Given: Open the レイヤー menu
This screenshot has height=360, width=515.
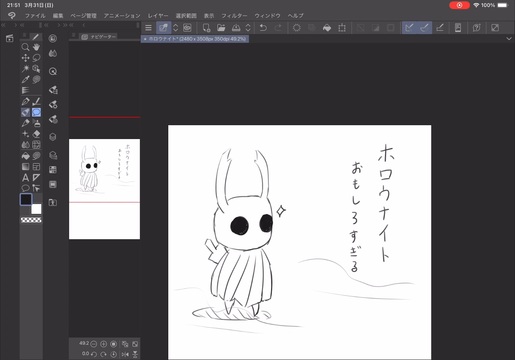Looking at the screenshot, I should tap(158, 16).
